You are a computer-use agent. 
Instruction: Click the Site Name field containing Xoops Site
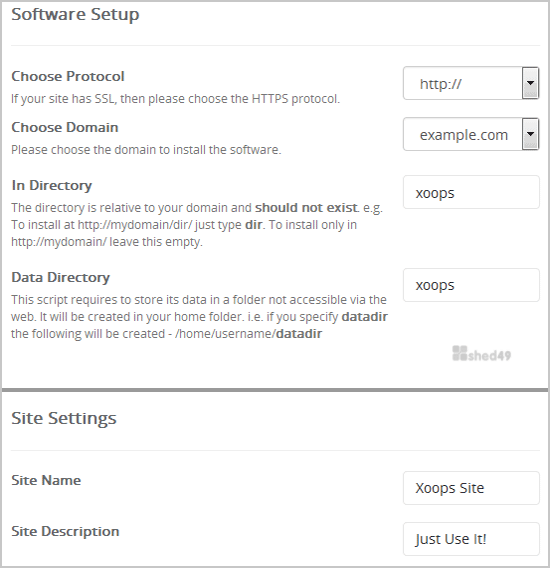pyautogui.click(x=471, y=488)
